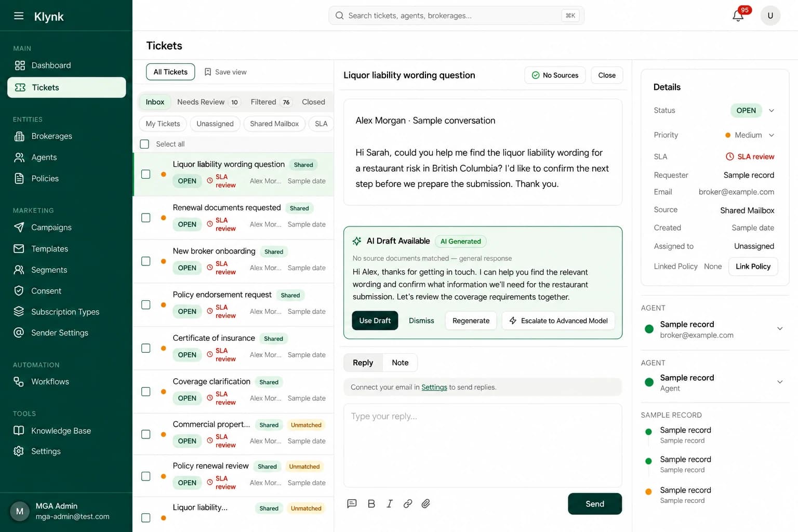Tick checkbox for New broker onboarding
798x532 pixels.
coord(146,261)
